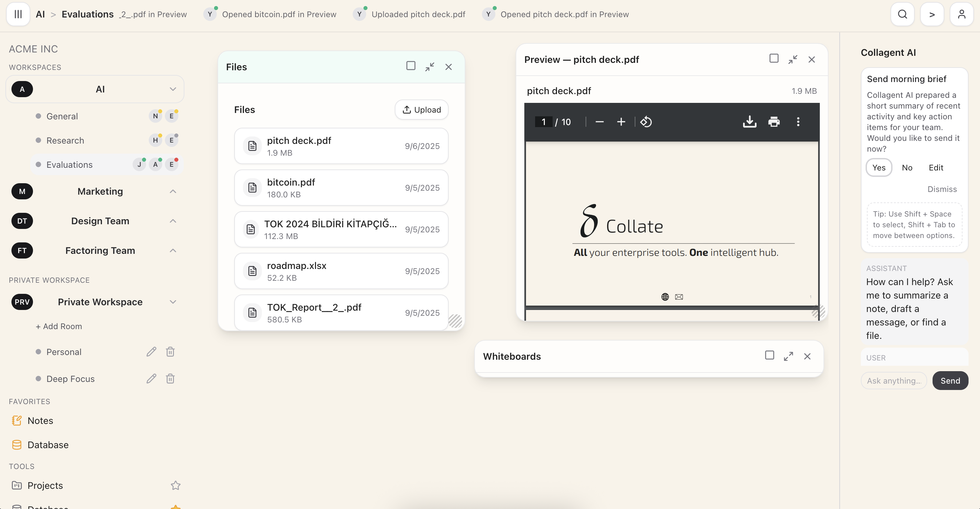
Task: Zoom in on the PDF with the plus icon
Action: (x=621, y=122)
